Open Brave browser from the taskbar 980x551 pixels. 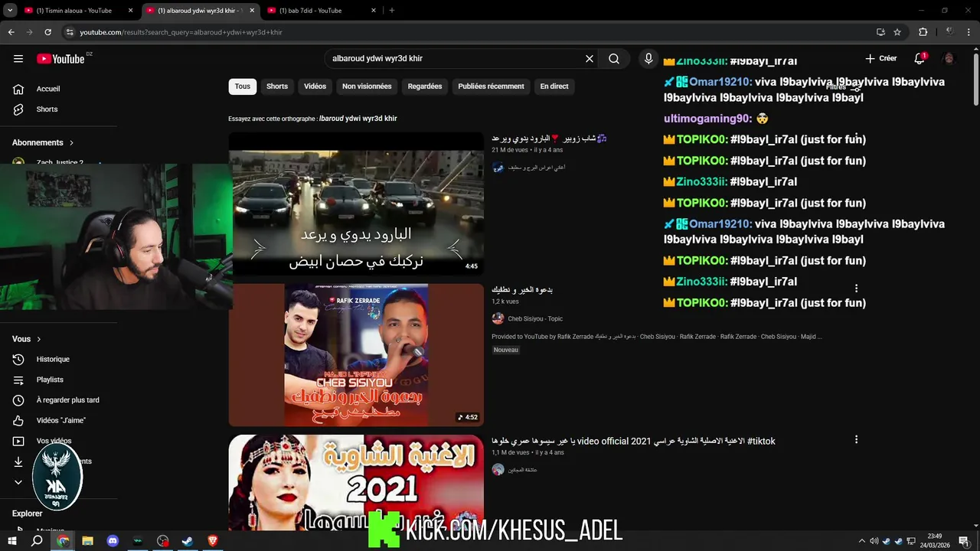click(x=212, y=541)
